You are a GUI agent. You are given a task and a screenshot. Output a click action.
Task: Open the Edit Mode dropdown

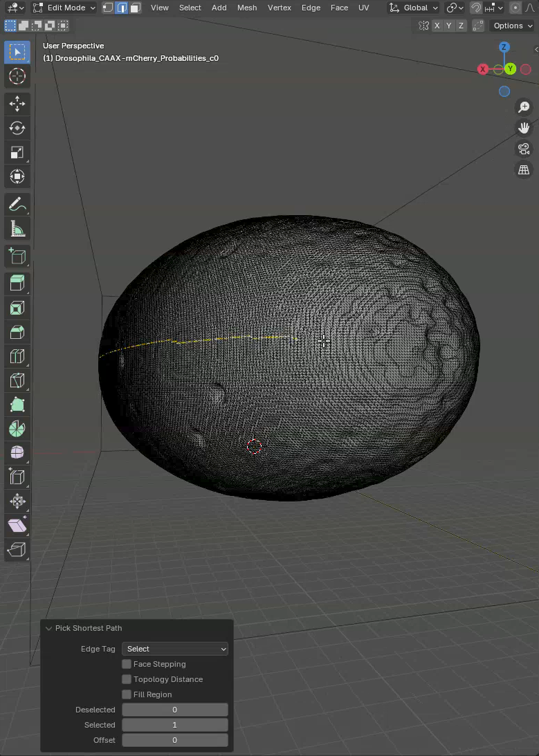pyautogui.click(x=64, y=8)
